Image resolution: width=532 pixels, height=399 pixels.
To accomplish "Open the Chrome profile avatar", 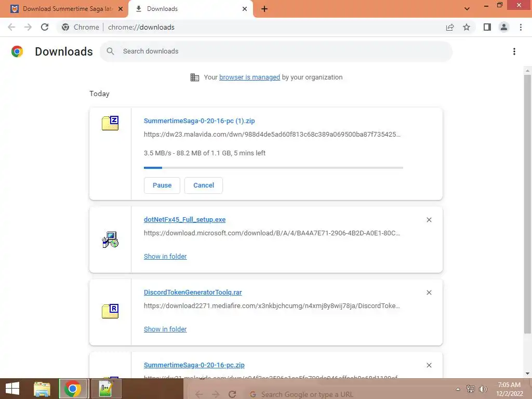I will (504, 27).
